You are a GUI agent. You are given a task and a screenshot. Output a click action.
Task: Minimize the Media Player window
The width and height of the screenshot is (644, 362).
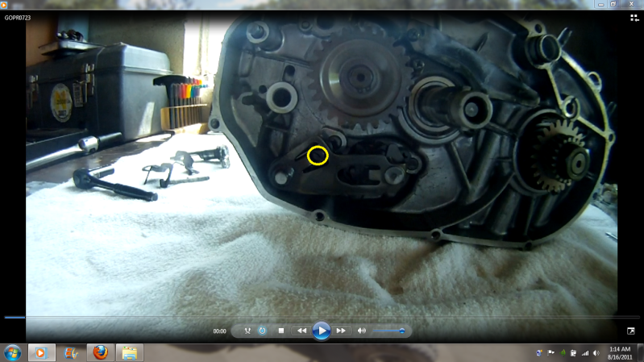pos(601,4)
